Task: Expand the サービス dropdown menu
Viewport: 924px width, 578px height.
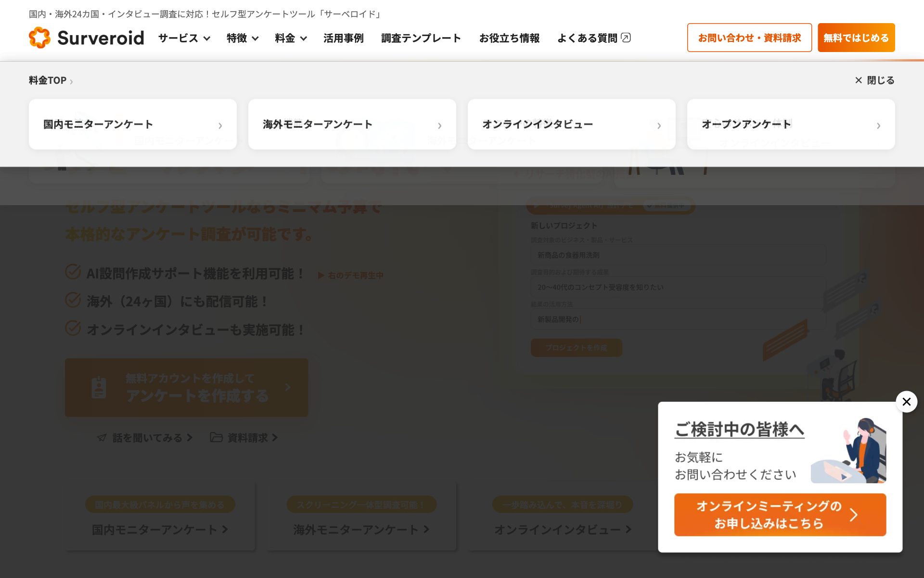Action: tap(184, 38)
